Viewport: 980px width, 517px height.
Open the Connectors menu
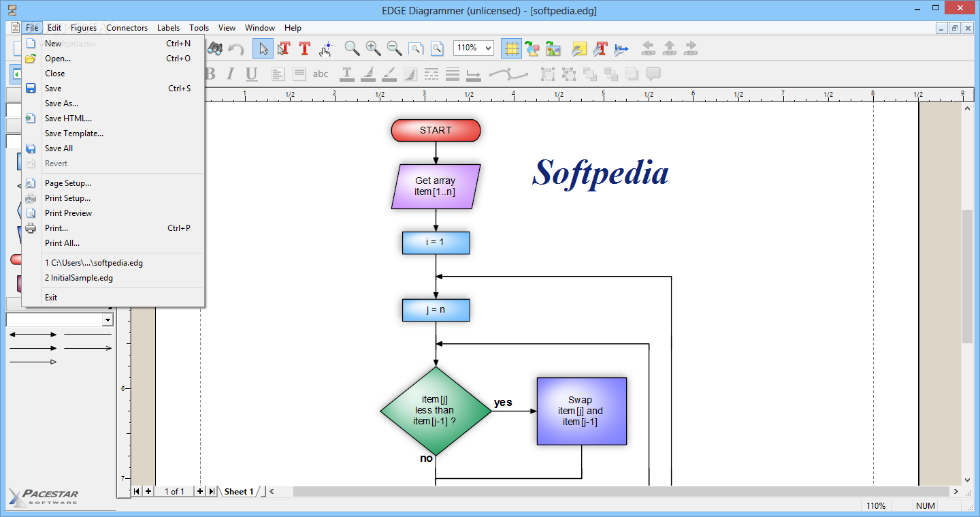pos(127,28)
